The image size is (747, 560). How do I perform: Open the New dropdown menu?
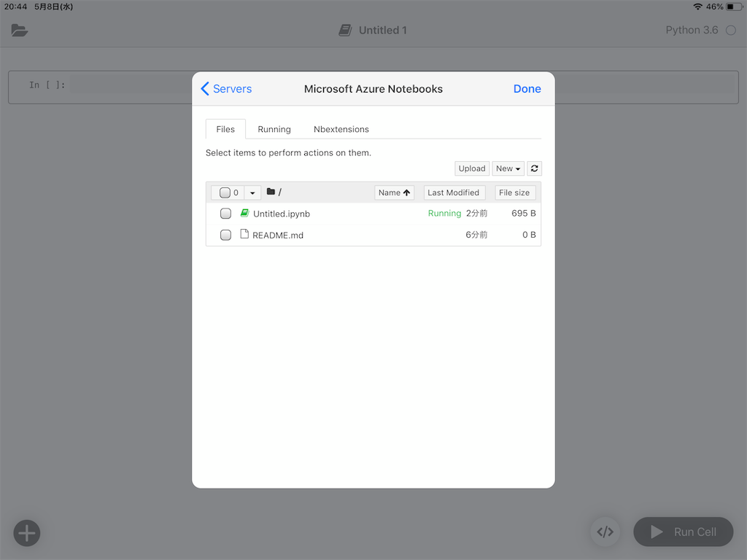pyautogui.click(x=508, y=168)
